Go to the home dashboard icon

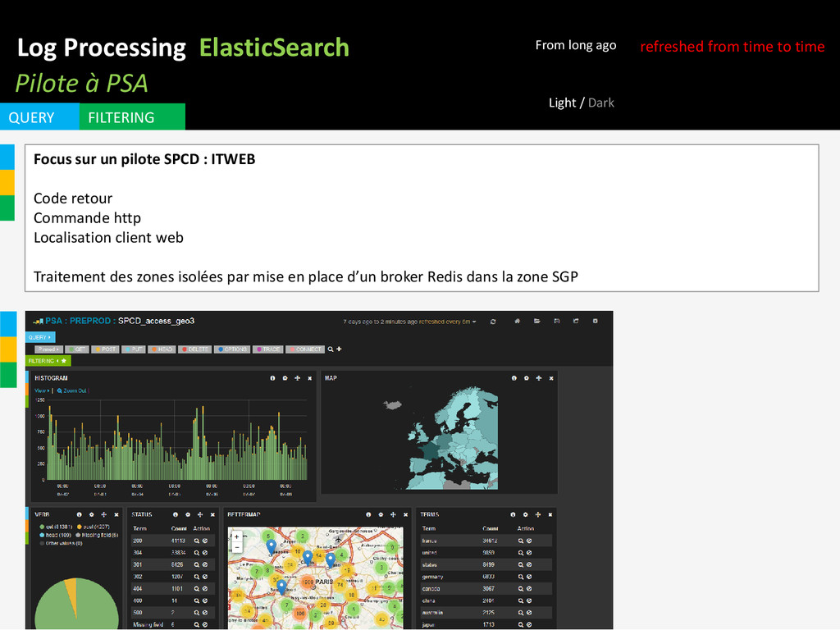tap(517, 321)
